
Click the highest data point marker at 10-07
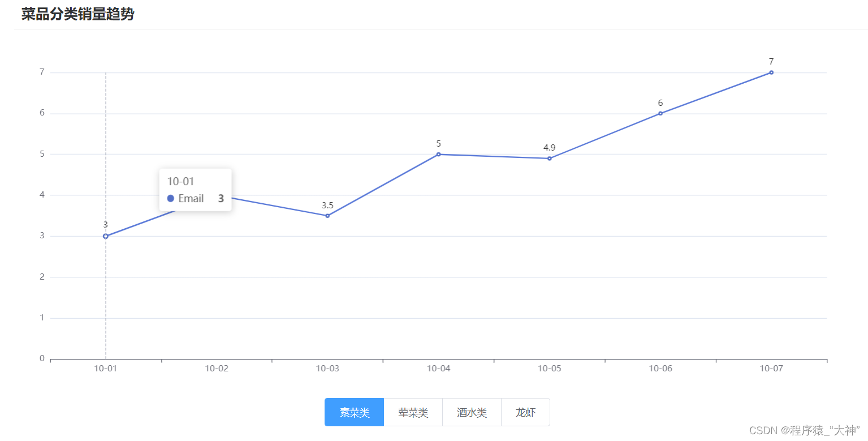(x=771, y=72)
